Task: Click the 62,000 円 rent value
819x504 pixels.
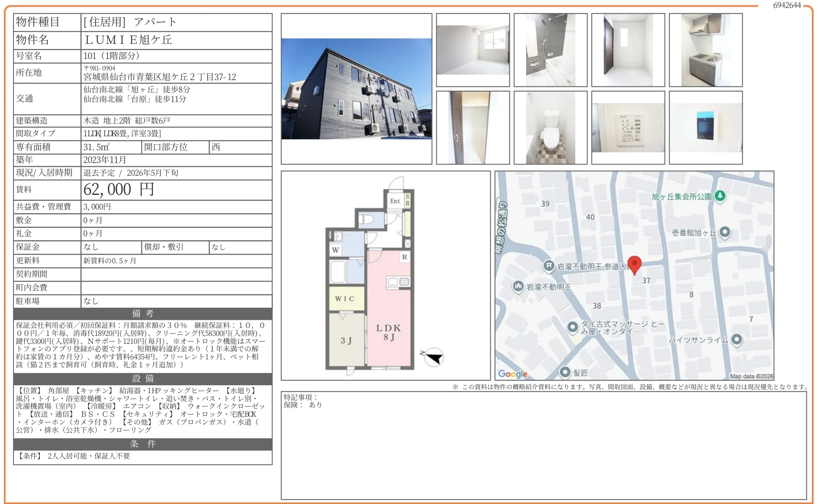Action: pos(119,190)
